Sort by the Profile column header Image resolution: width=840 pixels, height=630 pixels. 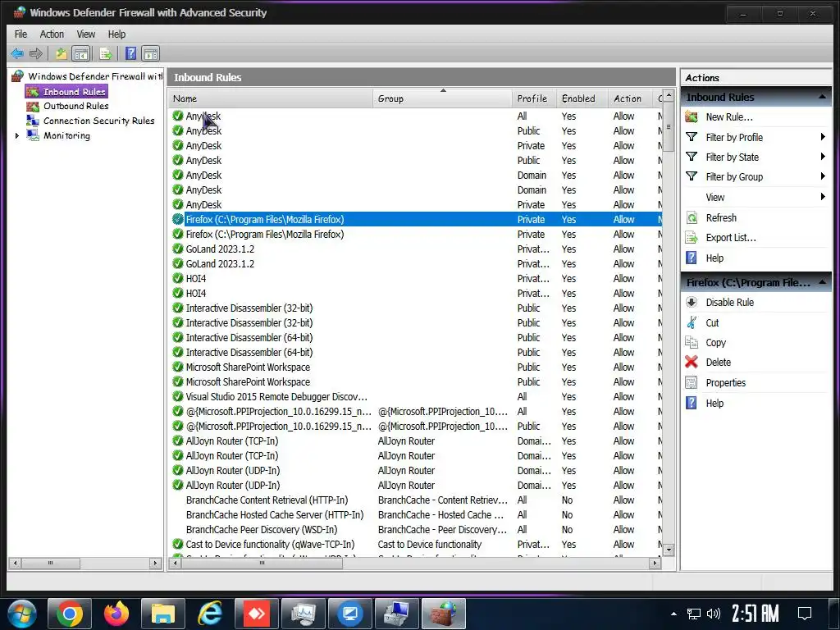534,98
